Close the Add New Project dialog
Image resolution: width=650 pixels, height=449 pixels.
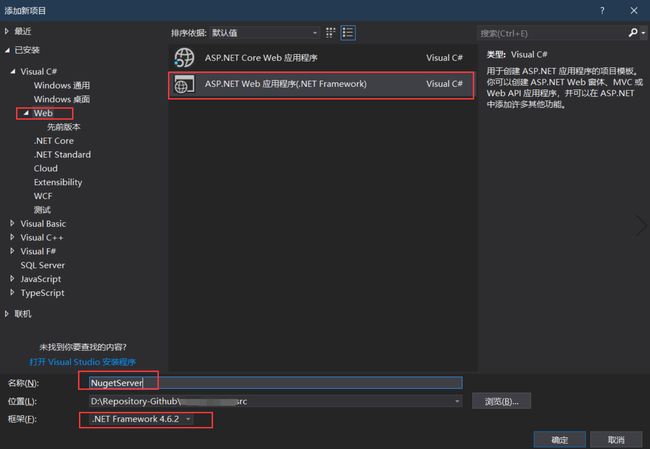coord(634,11)
